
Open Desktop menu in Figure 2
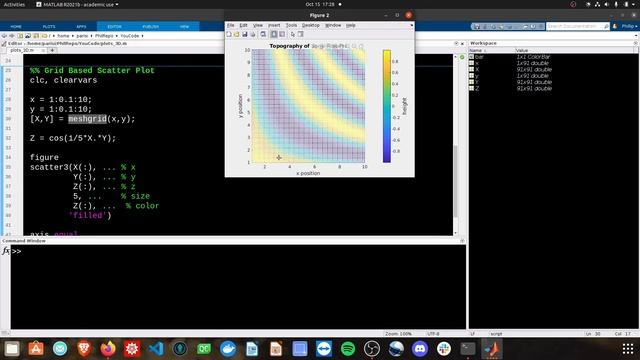[311, 25]
